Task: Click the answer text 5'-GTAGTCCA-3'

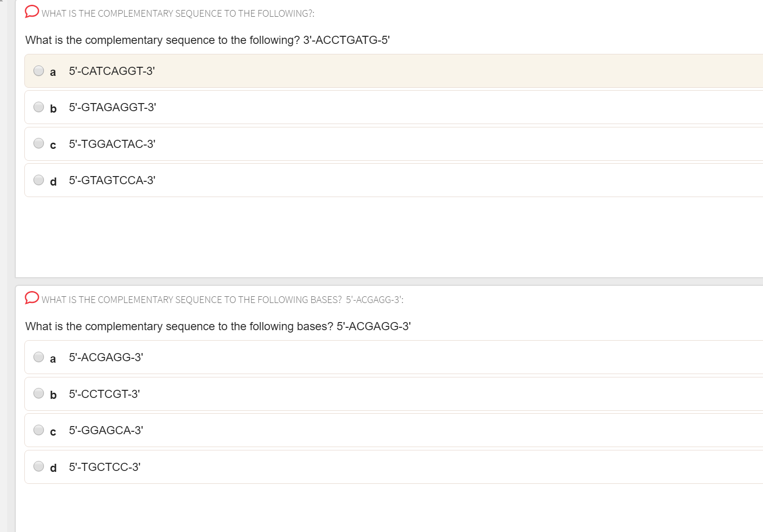Action: [112, 180]
